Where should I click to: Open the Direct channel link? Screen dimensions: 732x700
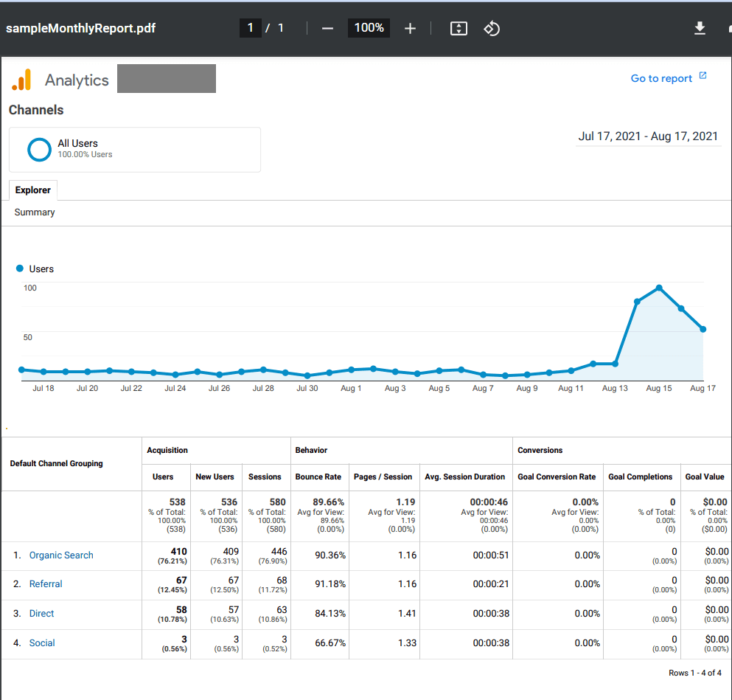coord(41,614)
